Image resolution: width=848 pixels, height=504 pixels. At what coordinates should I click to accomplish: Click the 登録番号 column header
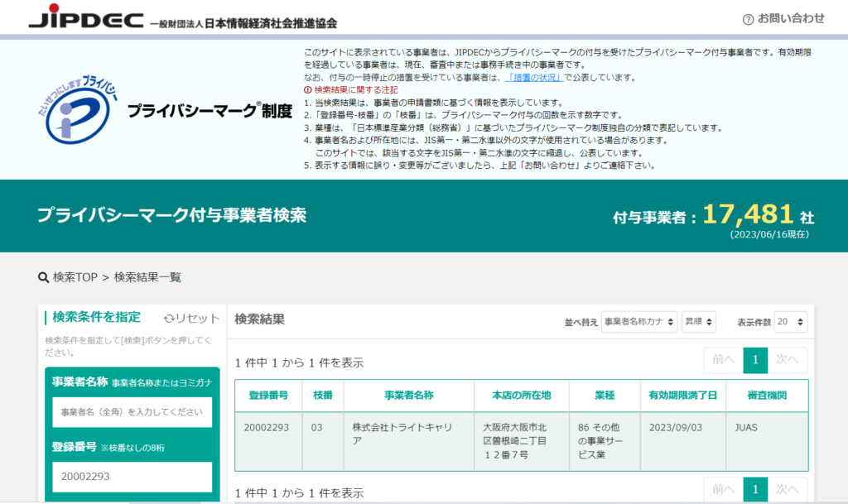[268, 396]
